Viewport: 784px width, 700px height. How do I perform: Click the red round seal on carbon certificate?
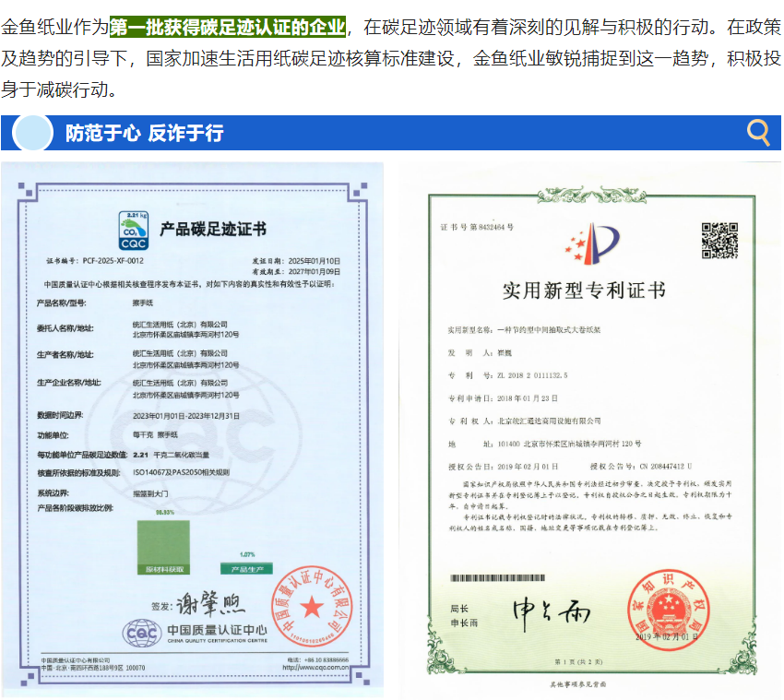point(312,606)
